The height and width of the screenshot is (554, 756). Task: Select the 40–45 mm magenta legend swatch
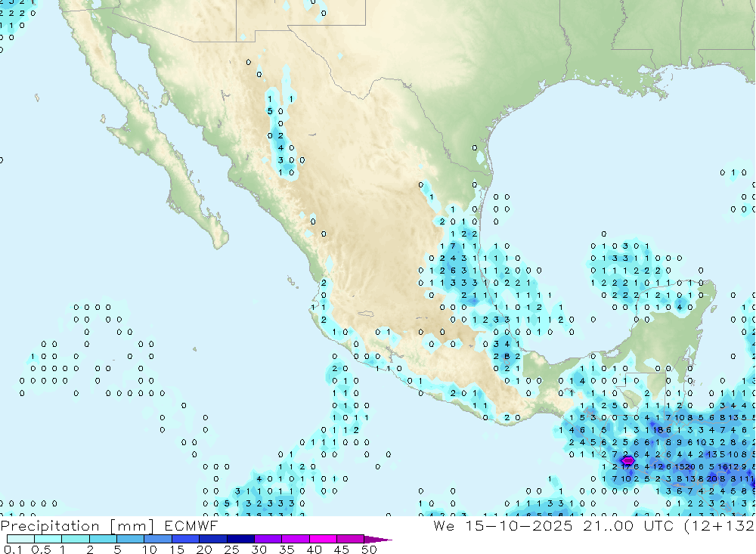tap(323, 539)
